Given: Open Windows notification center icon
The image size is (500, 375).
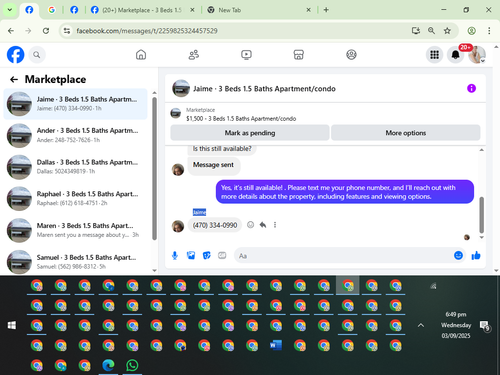Looking at the screenshot, I should tap(484, 326).
